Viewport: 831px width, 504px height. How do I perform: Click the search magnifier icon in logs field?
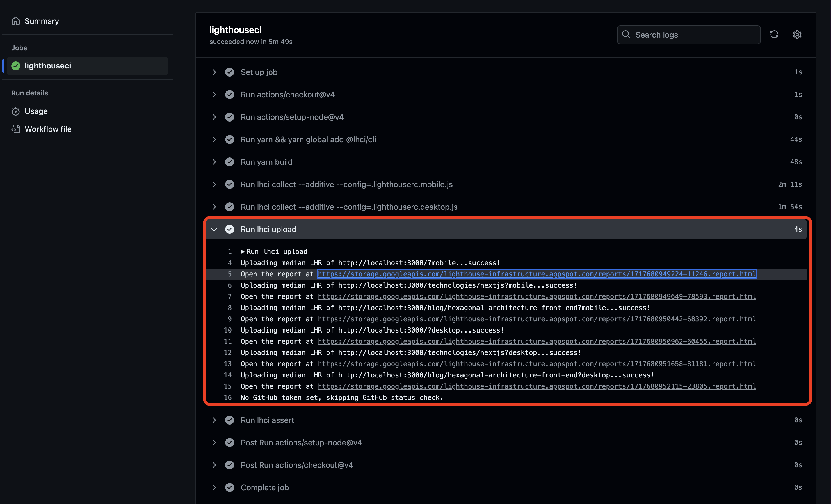[626, 35]
